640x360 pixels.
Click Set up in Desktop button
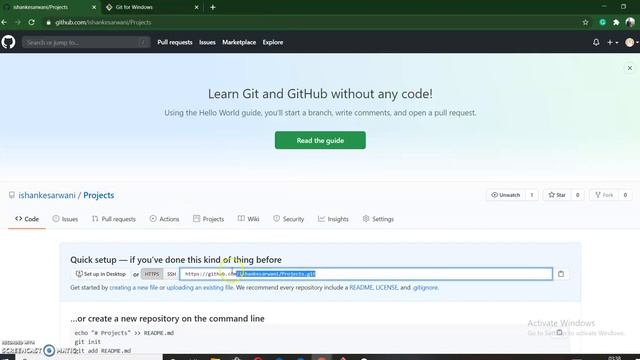pos(101,274)
